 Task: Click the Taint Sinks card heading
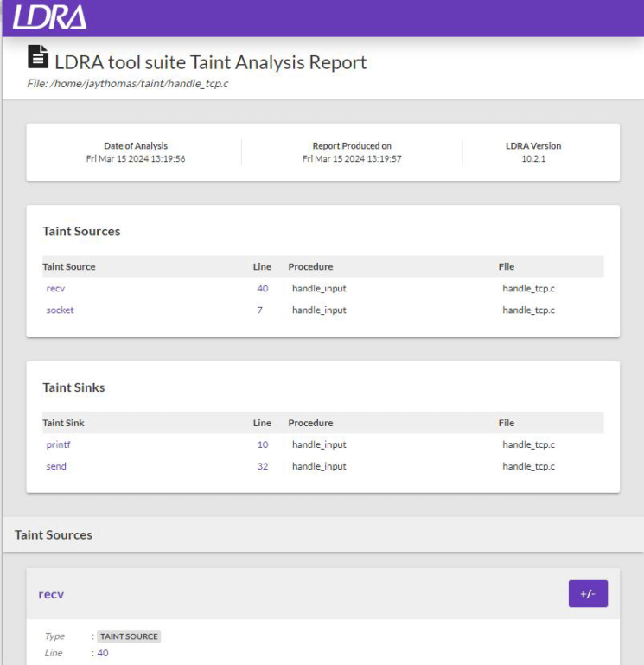(x=73, y=387)
